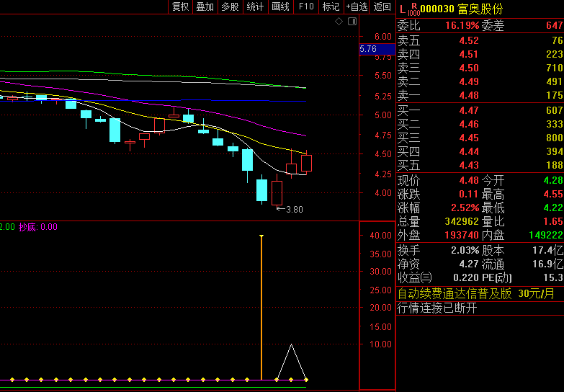
Task: Click the 现价 value 4.48
Action: (469, 180)
